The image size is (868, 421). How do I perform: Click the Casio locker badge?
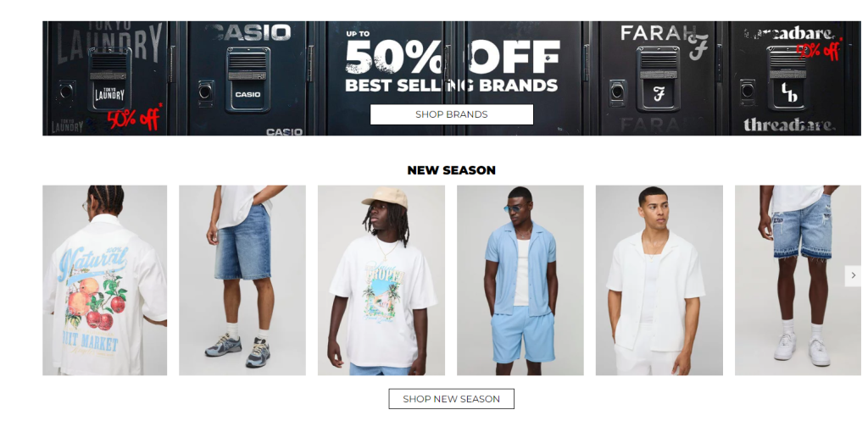(248, 95)
